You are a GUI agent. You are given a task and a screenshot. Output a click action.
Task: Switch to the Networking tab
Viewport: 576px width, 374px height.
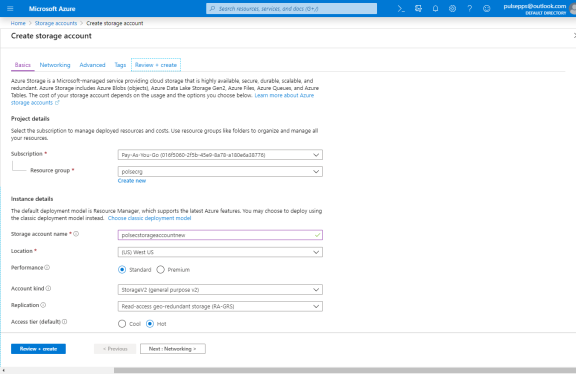click(55, 65)
